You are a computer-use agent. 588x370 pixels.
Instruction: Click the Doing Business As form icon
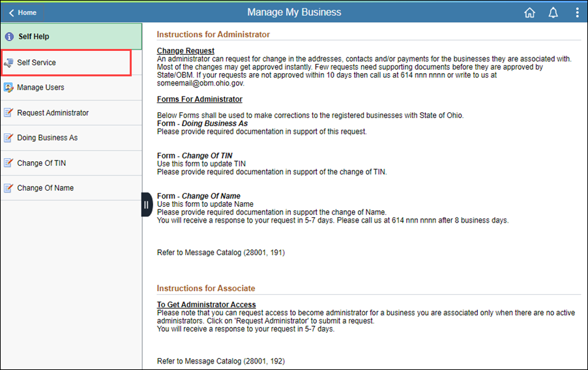(x=8, y=138)
